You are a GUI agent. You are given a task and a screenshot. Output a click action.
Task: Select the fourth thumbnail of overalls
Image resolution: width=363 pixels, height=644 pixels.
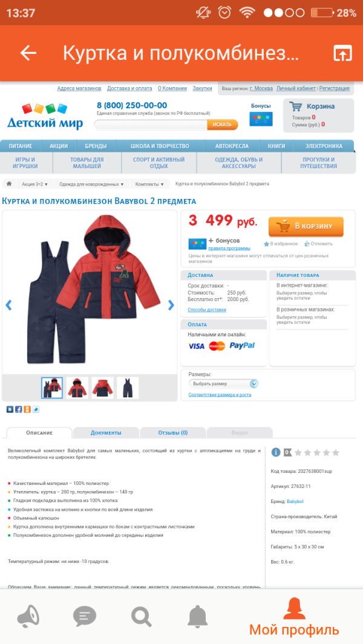128,388
